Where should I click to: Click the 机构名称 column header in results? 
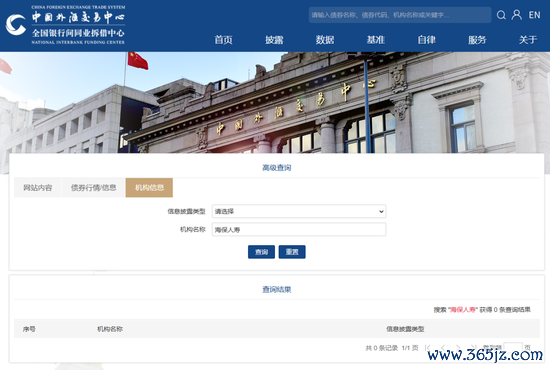pyautogui.click(x=110, y=329)
